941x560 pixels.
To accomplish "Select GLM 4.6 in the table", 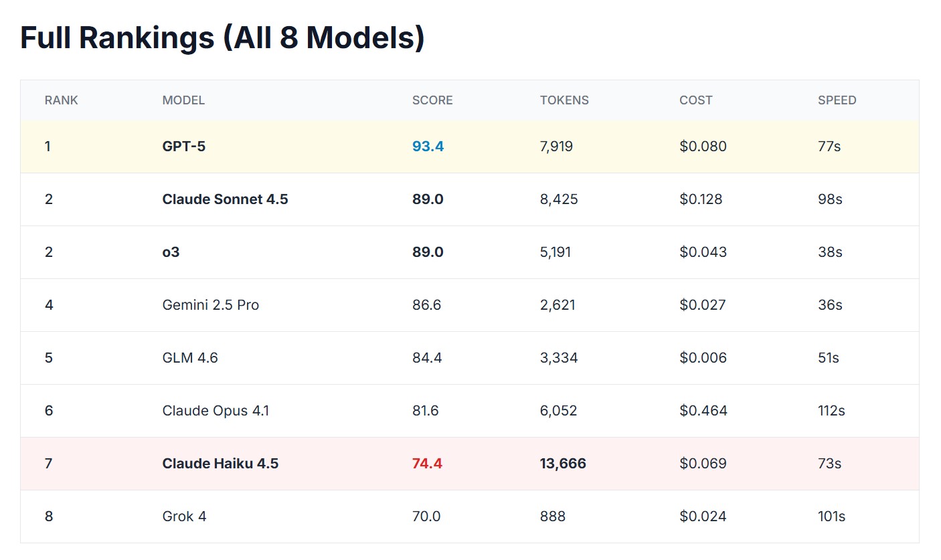I will pyautogui.click(x=190, y=358).
